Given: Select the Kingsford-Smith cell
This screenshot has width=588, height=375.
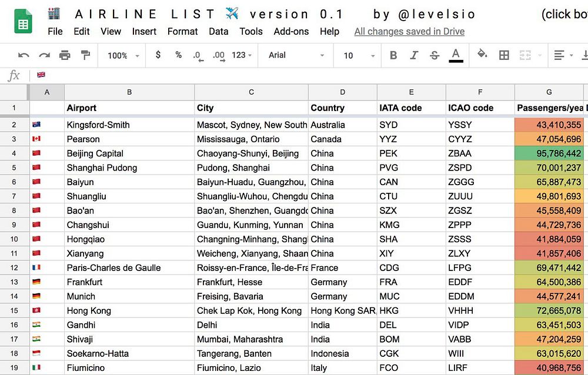Looking at the screenshot, I should (x=129, y=125).
